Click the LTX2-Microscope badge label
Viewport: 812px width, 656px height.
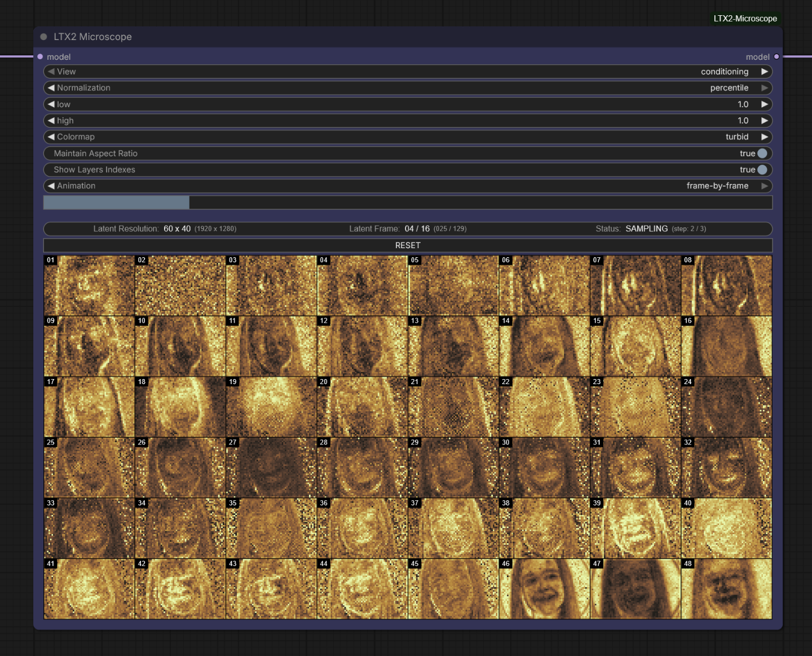[x=745, y=19]
